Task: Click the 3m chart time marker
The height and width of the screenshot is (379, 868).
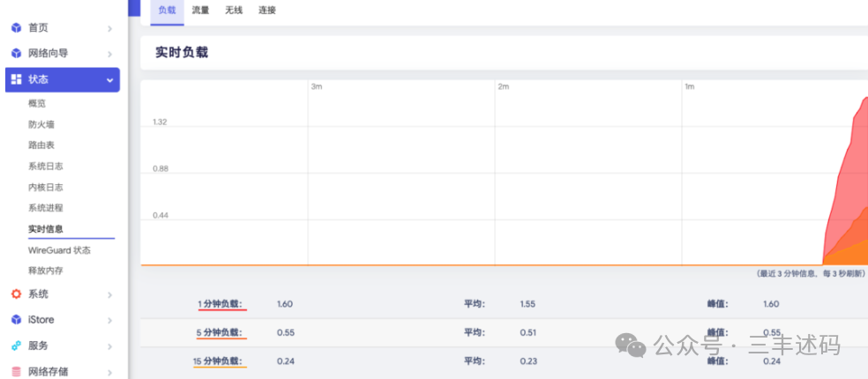Action: coord(317,87)
